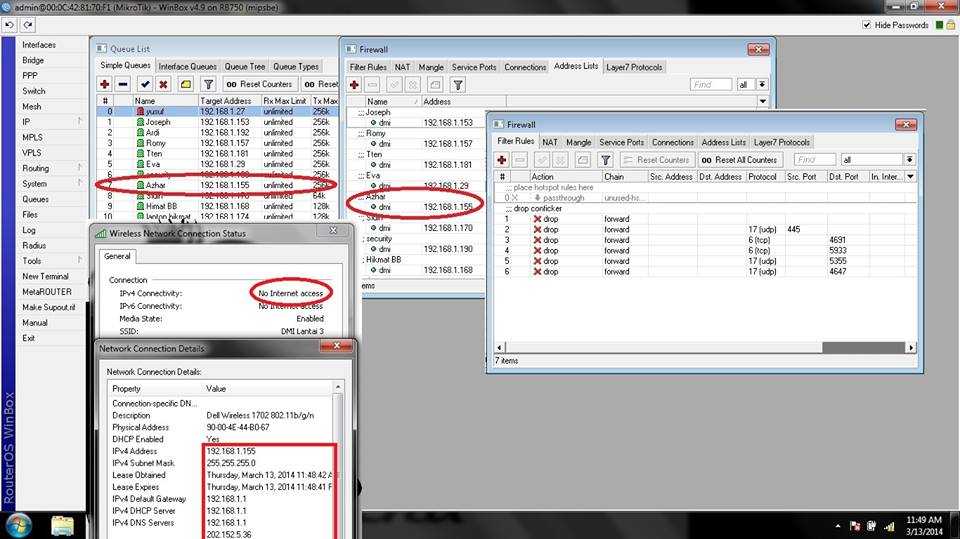
Task: Select the General tab in Wireless Status
Action: [117, 256]
